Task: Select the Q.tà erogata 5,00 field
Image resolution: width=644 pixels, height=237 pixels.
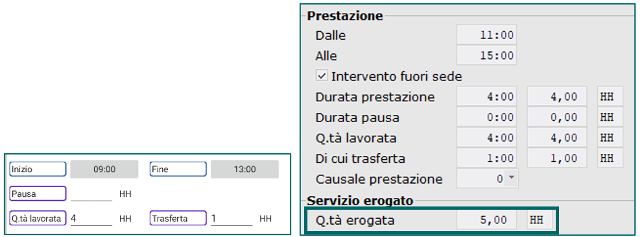Action: point(488,220)
